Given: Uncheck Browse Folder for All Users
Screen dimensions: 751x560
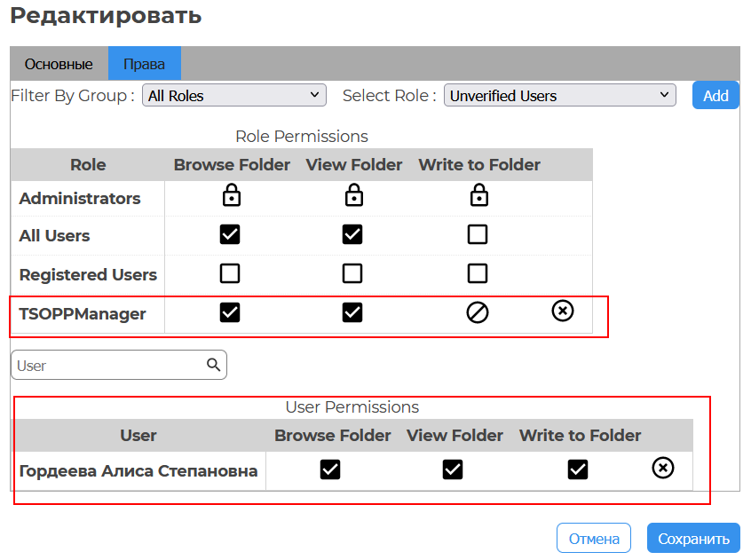Looking at the screenshot, I should coord(231,234).
